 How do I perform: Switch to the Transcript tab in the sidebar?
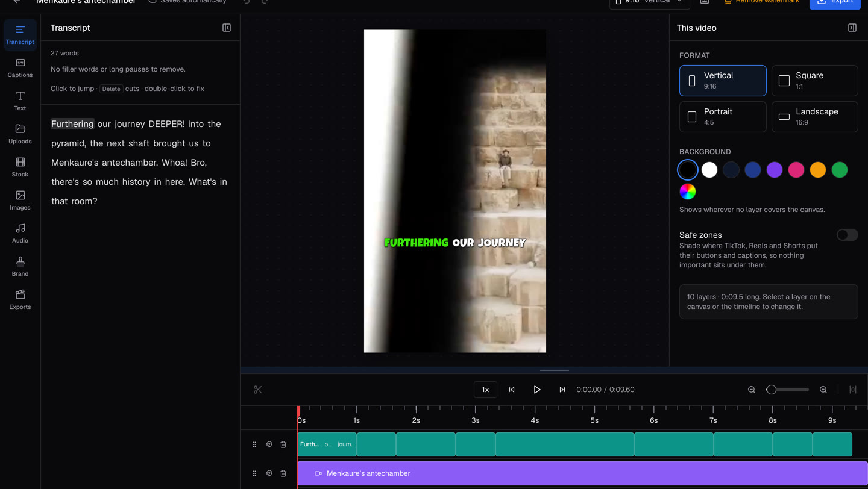click(x=20, y=35)
